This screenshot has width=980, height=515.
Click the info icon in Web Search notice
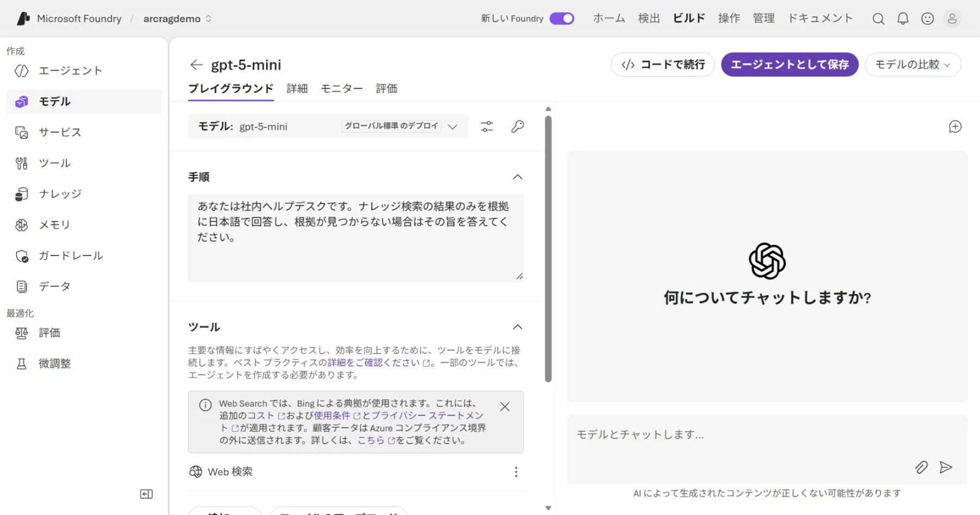coord(205,405)
